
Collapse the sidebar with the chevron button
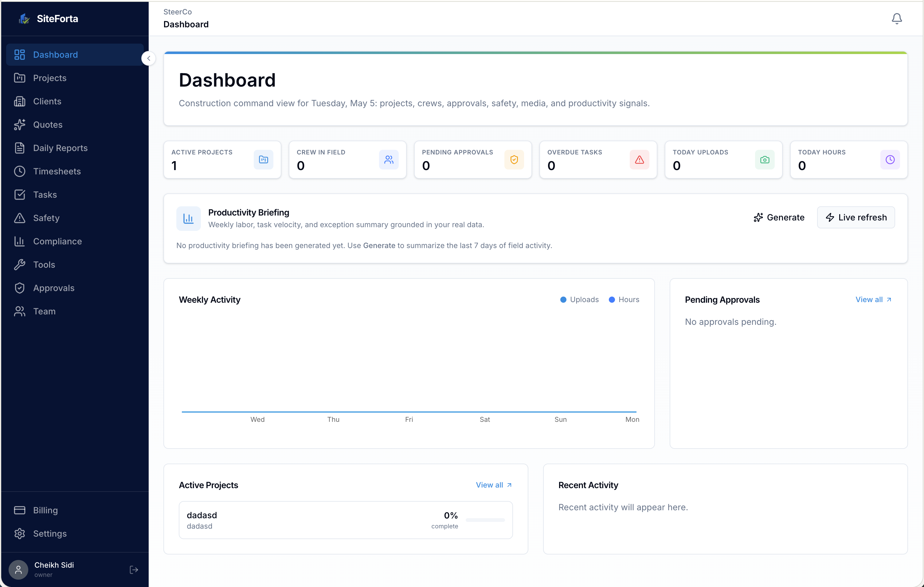148,58
